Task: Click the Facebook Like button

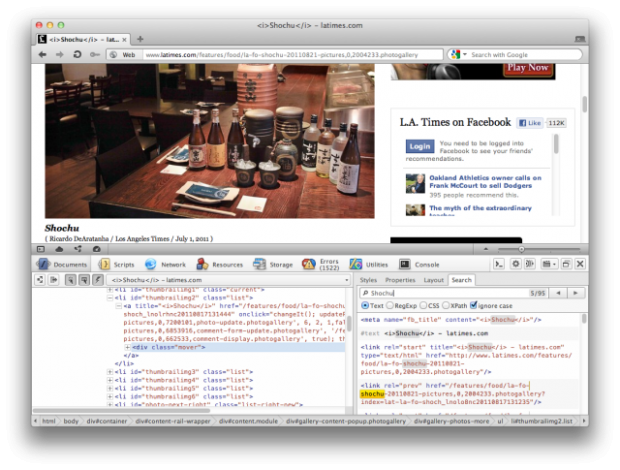Action: tap(530, 123)
